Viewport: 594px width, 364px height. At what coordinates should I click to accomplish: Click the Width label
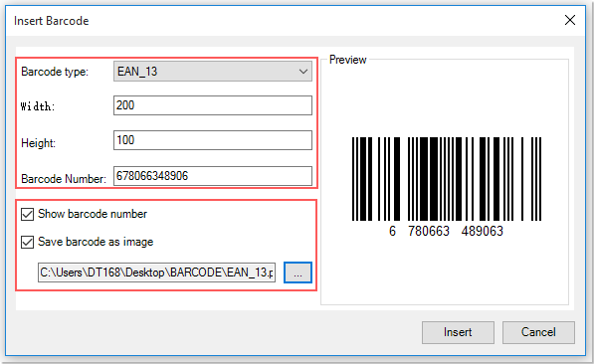click(38, 106)
